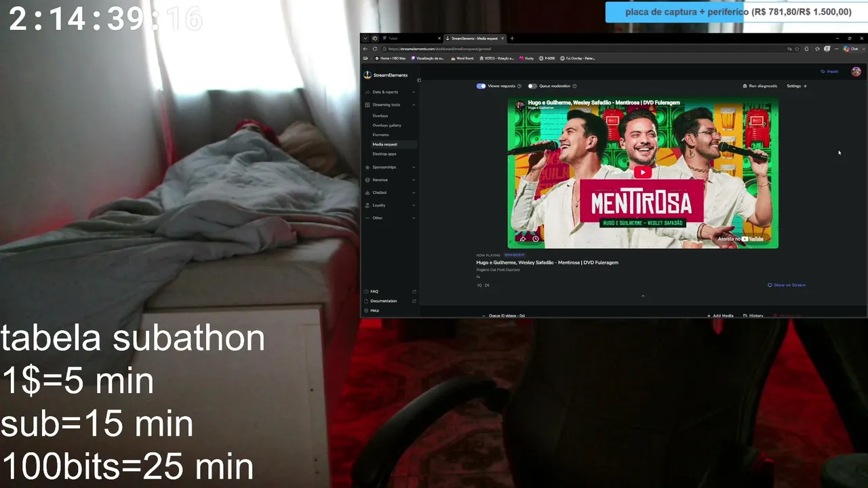Open the FAQ link
This screenshot has height=488, width=868.
[390, 291]
